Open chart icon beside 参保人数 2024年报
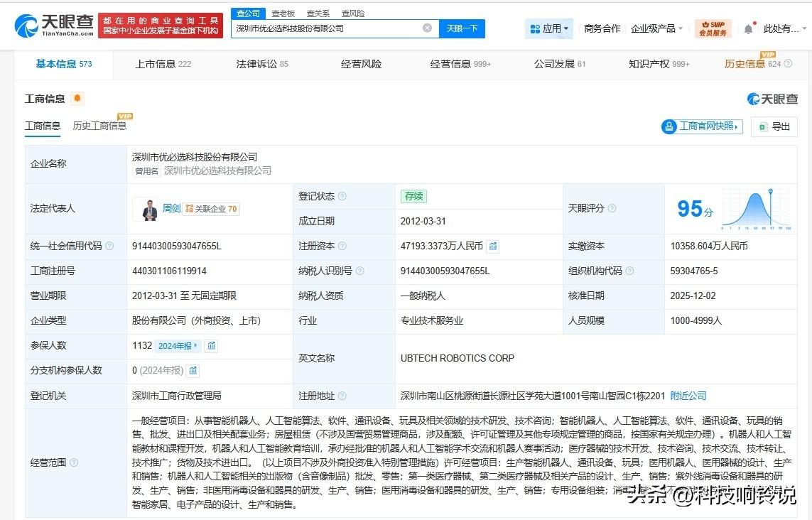Viewport: 812px width, 520px height. coord(211,345)
